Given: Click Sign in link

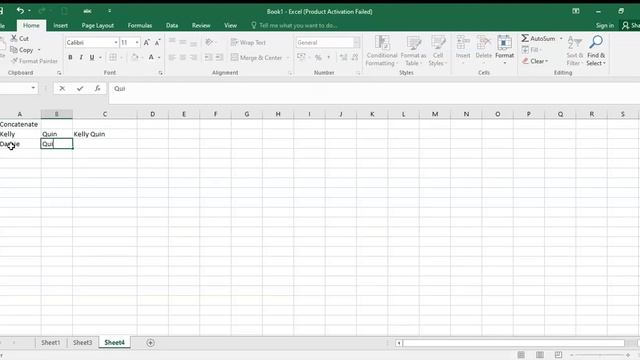Looking at the screenshot, I should coord(604,25).
